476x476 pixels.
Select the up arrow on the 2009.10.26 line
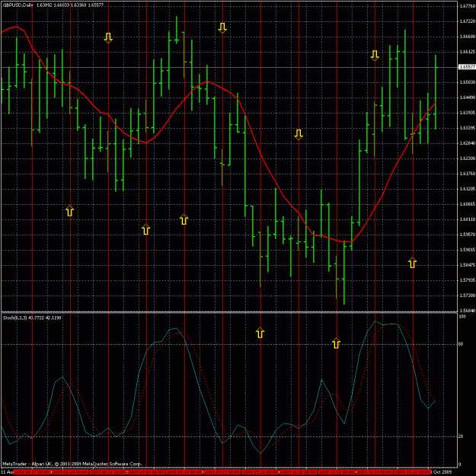click(412, 263)
